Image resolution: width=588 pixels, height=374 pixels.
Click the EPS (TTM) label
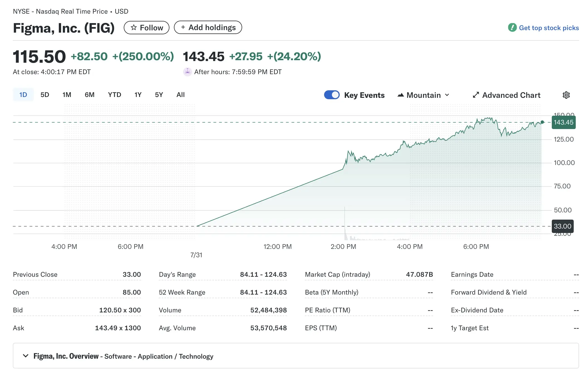(321, 328)
